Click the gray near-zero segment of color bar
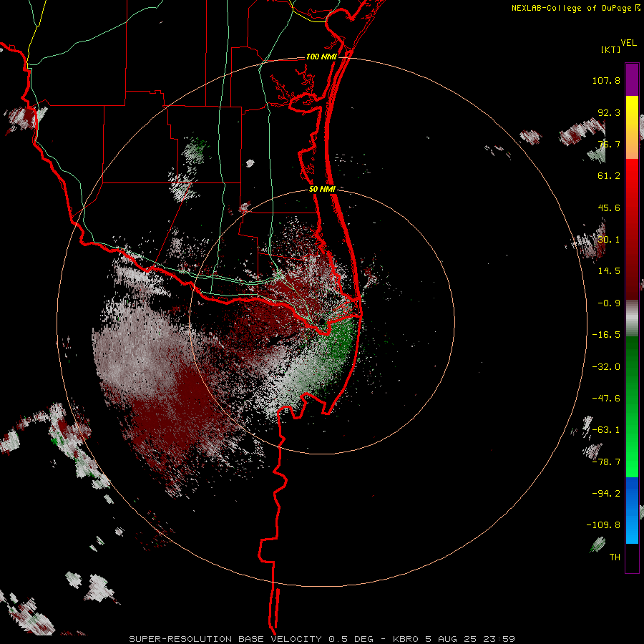Viewport: 644px width, 644px height. tap(632, 318)
